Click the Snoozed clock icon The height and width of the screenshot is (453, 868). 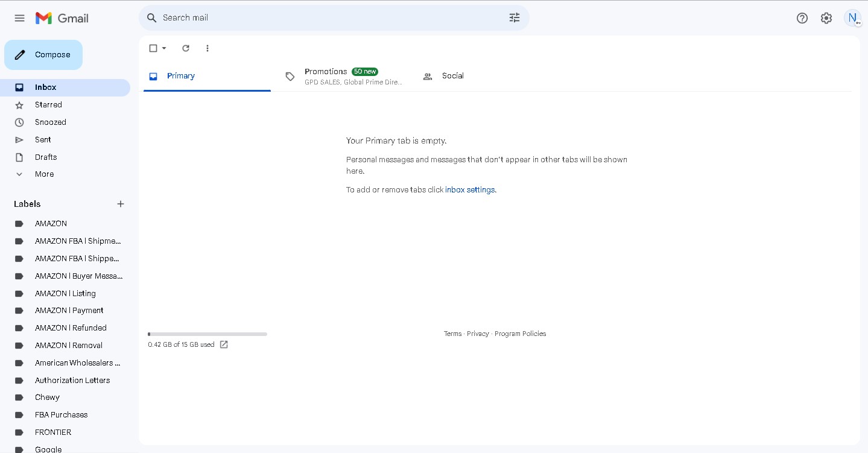[x=19, y=122]
